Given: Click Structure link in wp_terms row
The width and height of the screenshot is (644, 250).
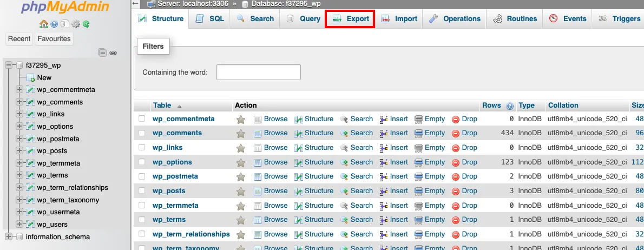Looking at the screenshot, I should pyautogui.click(x=319, y=220).
